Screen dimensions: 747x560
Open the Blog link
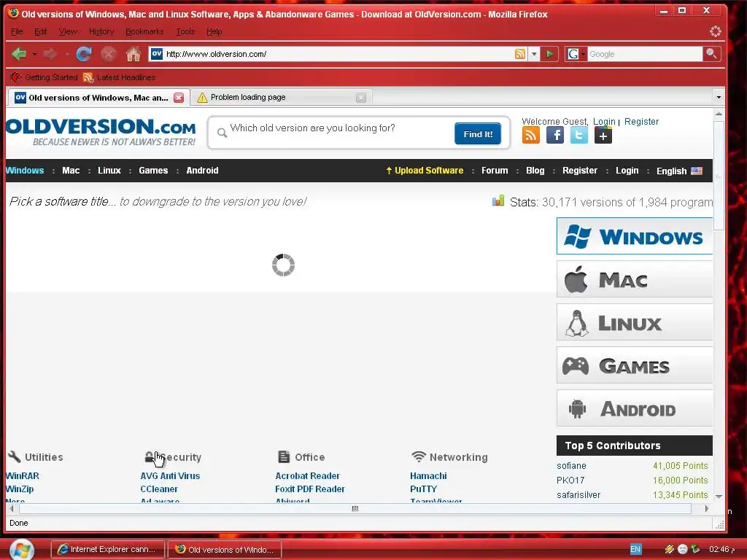pos(535,171)
